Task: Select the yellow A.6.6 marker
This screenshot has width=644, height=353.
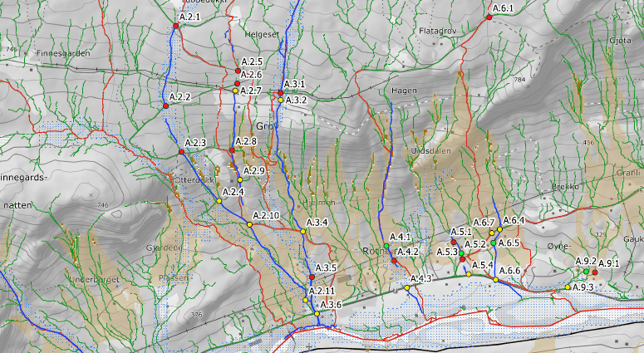Action: tap(496, 280)
